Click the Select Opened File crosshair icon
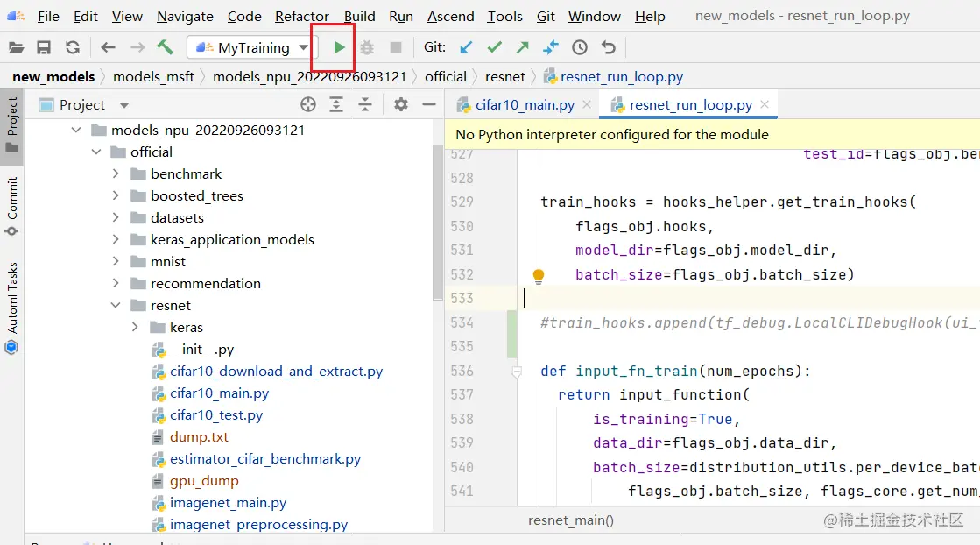 tap(308, 104)
